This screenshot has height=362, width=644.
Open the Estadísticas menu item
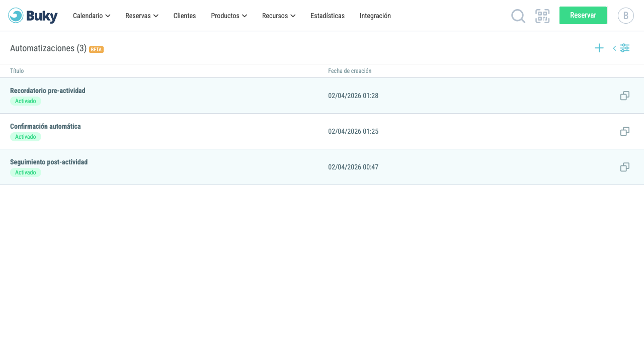[x=328, y=16]
